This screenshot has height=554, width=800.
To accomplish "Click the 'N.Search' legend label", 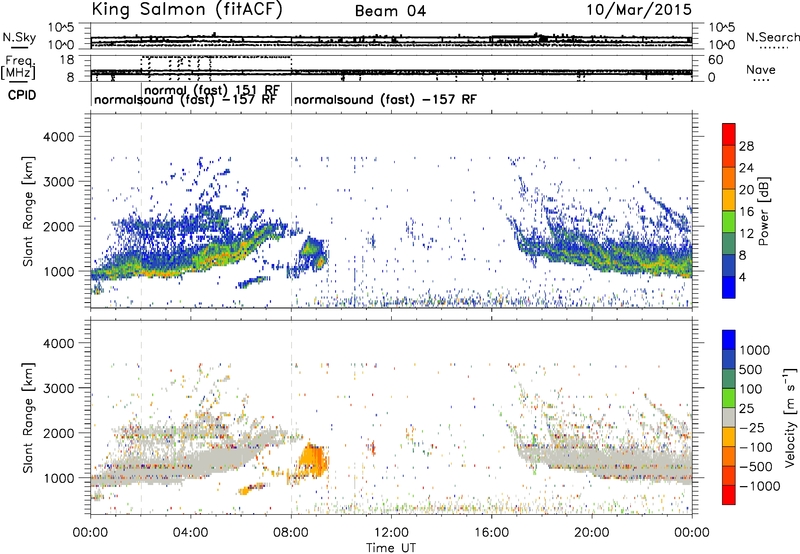I will pyautogui.click(x=772, y=37).
